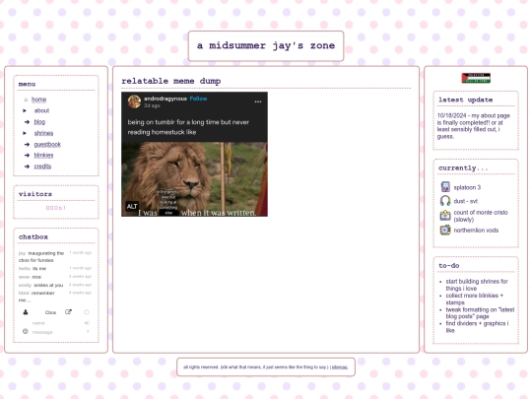Click the chatbox login icon by name

pyautogui.click(x=87, y=323)
